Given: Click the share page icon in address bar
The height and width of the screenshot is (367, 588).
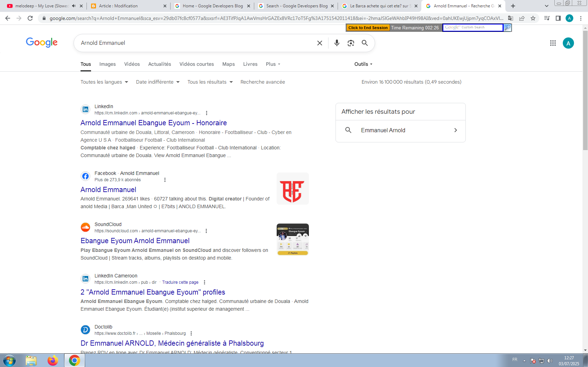Looking at the screenshot, I should [x=522, y=18].
